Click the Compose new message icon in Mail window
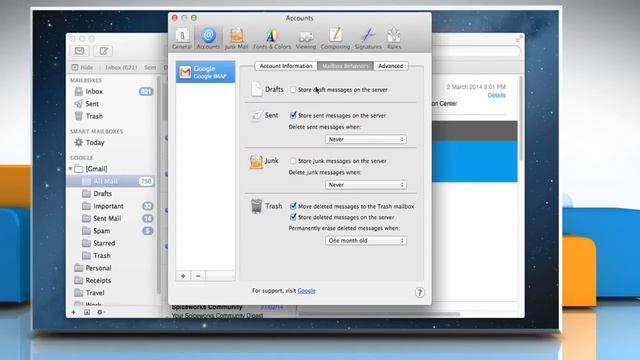 coord(104,51)
